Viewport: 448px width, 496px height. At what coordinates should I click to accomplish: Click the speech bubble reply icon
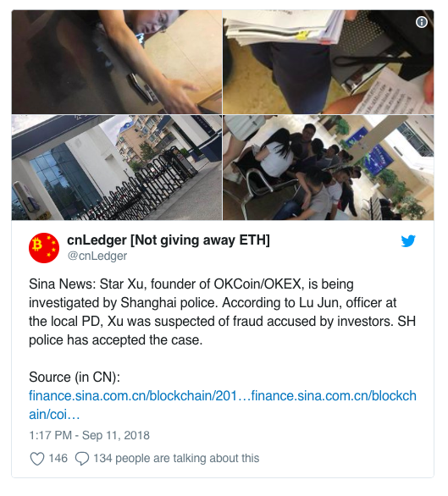(82, 459)
